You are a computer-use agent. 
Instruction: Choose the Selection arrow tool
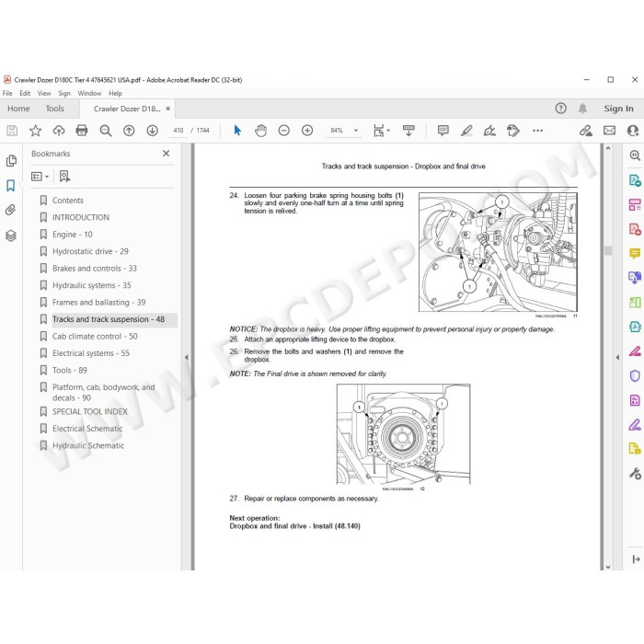tap(237, 131)
